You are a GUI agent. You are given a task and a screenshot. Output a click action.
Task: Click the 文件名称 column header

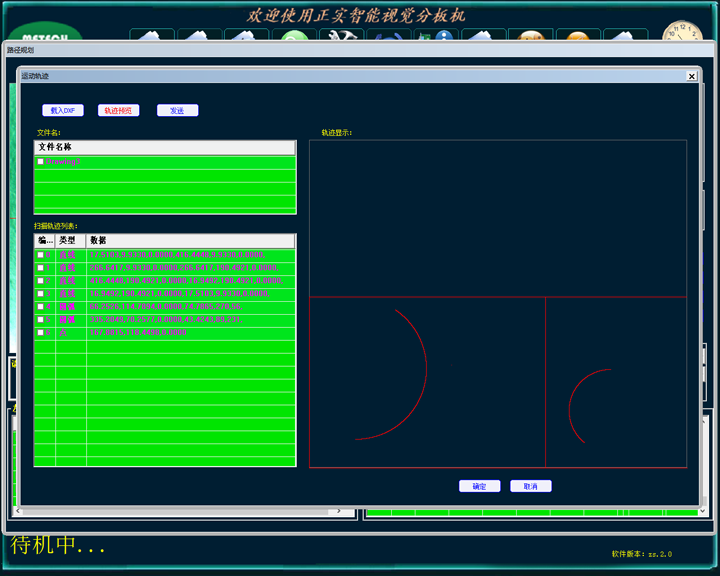tap(165, 147)
